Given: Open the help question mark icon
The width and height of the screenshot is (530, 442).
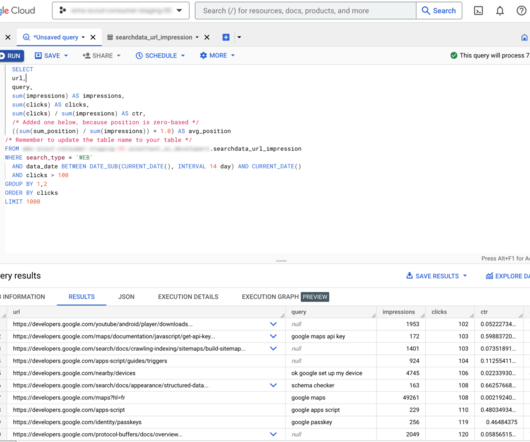Looking at the screenshot, I should (x=522, y=11).
